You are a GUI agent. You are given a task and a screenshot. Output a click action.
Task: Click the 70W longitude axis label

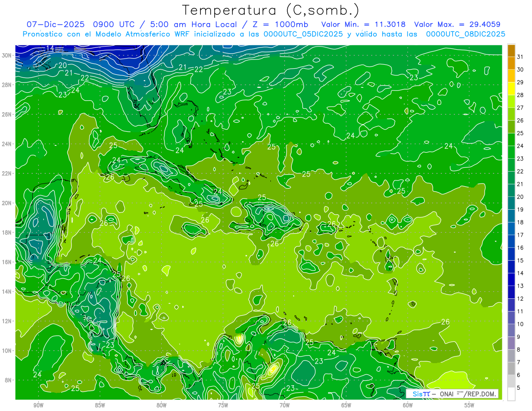pyautogui.click(x=285, y=405)
